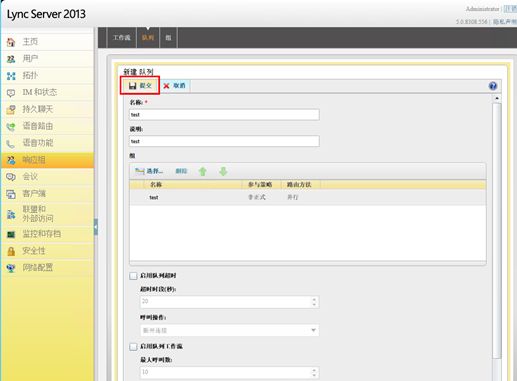
Task: Click the 提交 commit save button
Action: (140, 86)
